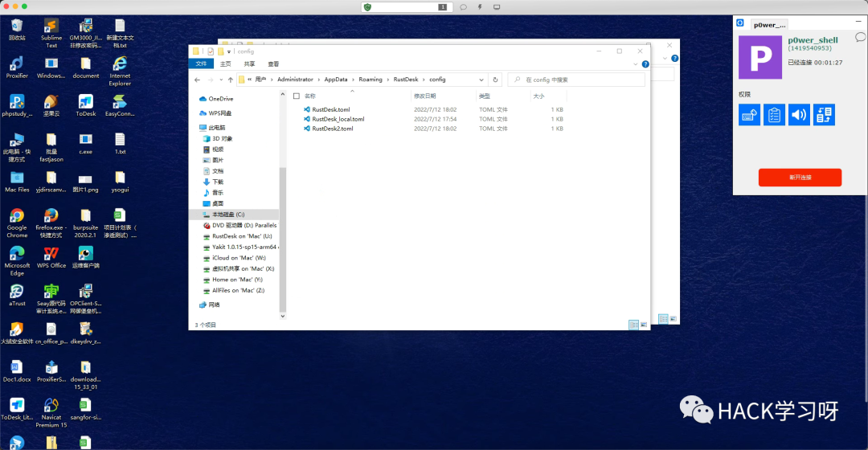The width and height of the screenshot is (868, 450).
Task: Open Internet Explorer desktop icon
Action: 120,72
